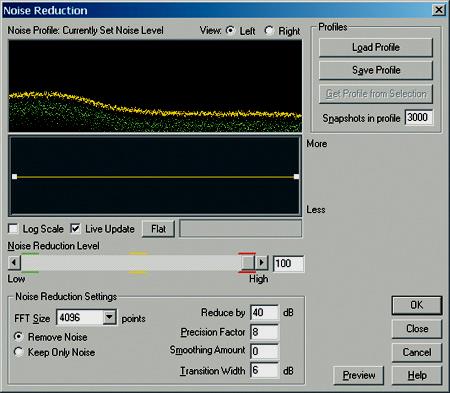Click the left control point on the reduction graph
This screenshot has width=450, height=393.
click(x=14, y=177)
